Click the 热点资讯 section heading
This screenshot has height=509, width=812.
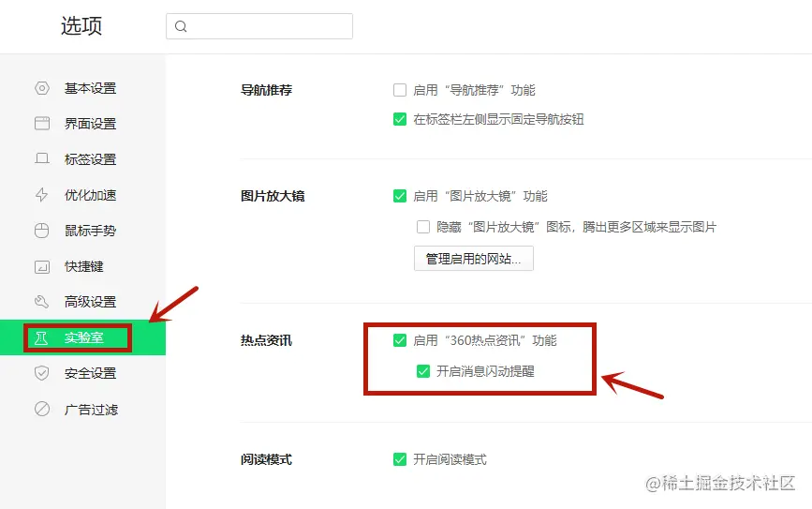click(266, 340)
